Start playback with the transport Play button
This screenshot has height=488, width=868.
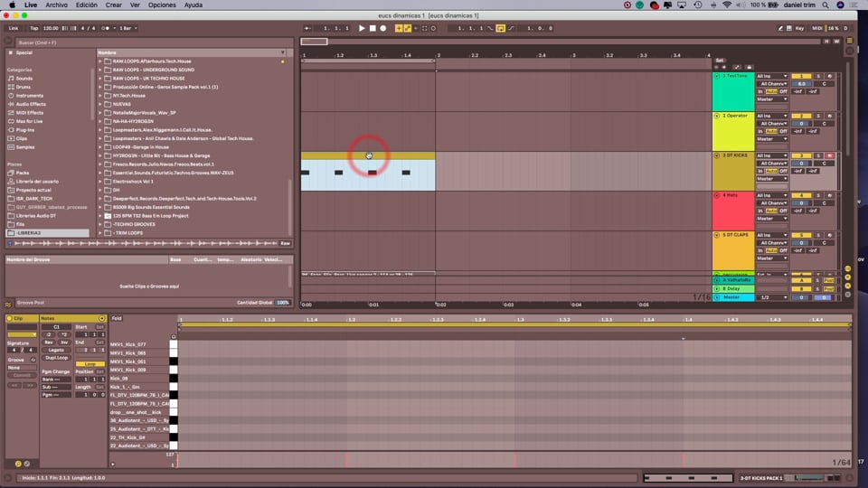(362, 28)
